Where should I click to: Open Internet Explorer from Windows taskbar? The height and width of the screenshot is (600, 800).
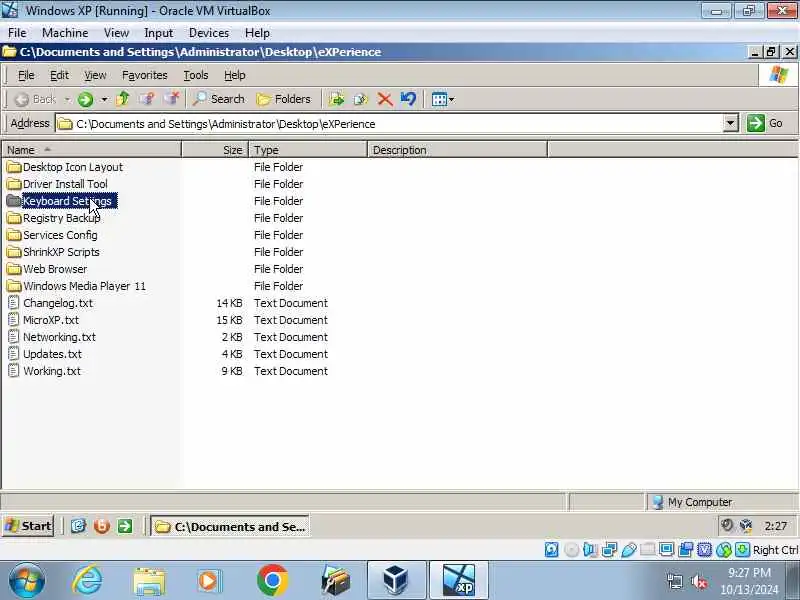pyautogui.click(x=86, y=580)
